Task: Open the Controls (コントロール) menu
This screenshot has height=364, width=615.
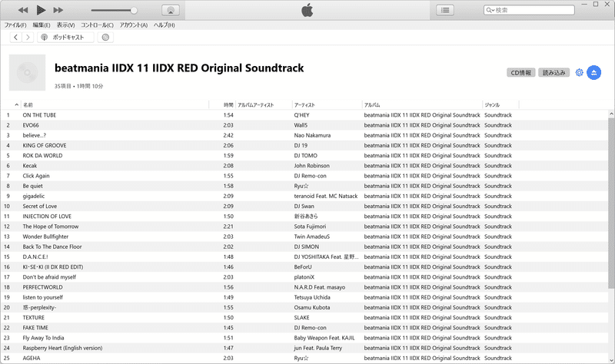Action: tap(97, 25)
